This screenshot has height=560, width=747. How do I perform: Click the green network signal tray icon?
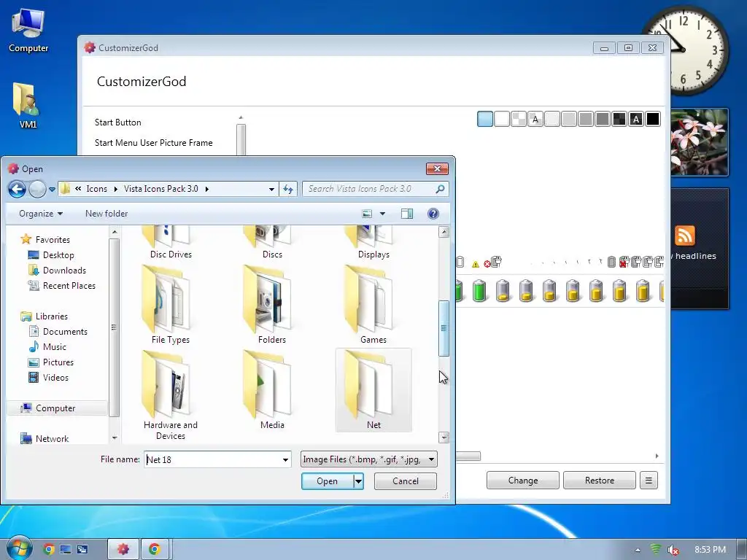pos(656,550)
